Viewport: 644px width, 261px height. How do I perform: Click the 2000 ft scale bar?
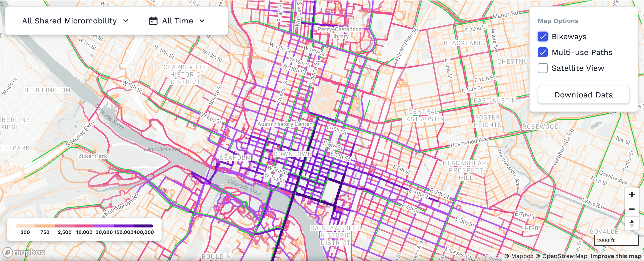tap(616, 240)
